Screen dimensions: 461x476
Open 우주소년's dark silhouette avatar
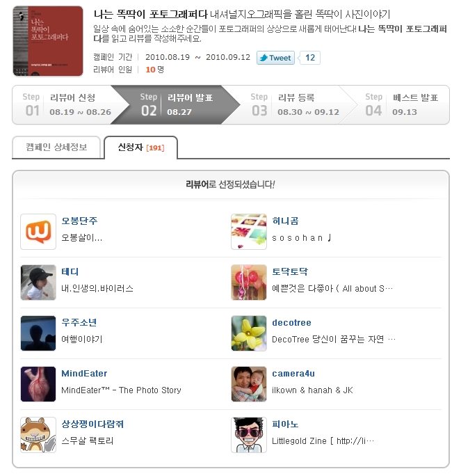click(x=38, y=333)
